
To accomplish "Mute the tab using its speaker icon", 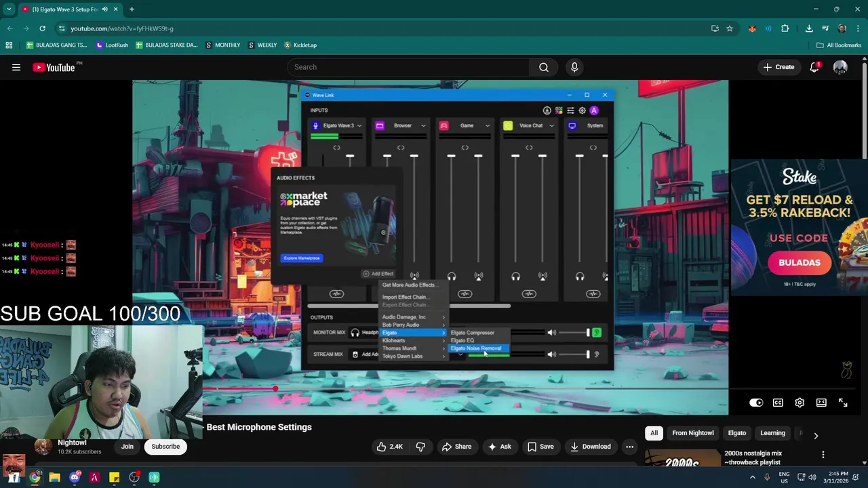I will tap(104, 9).
